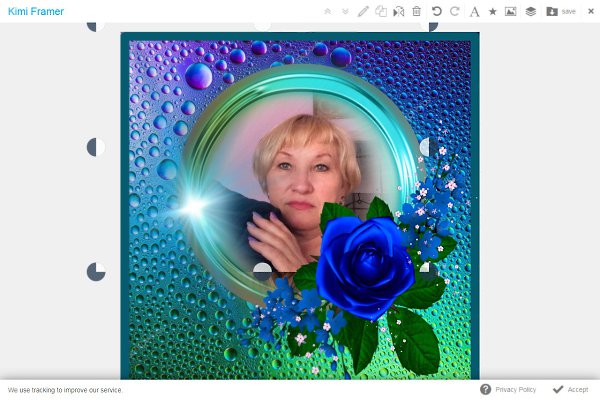Viewport: 600px width, 400px height.
Task: Move layer down with double-chevron down
Action: coord(345,11)
